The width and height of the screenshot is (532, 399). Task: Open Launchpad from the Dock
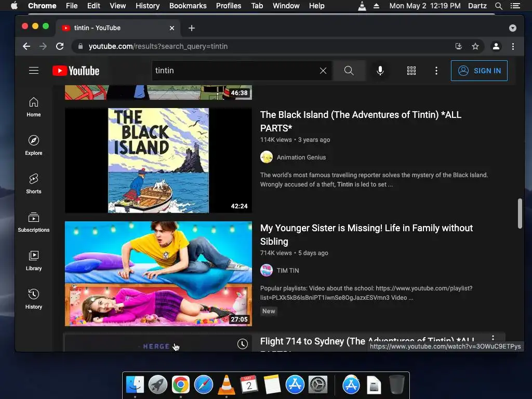point(158,384)
